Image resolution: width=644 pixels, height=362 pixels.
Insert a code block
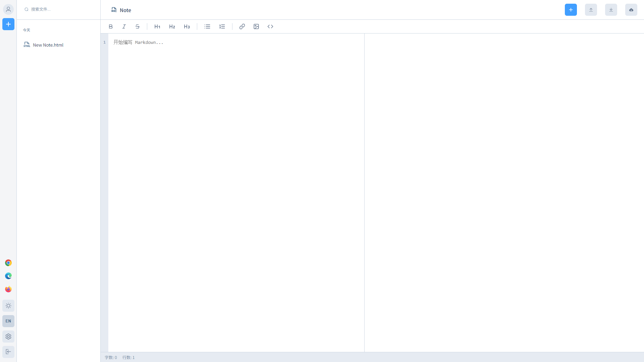(x=270, y=26)
